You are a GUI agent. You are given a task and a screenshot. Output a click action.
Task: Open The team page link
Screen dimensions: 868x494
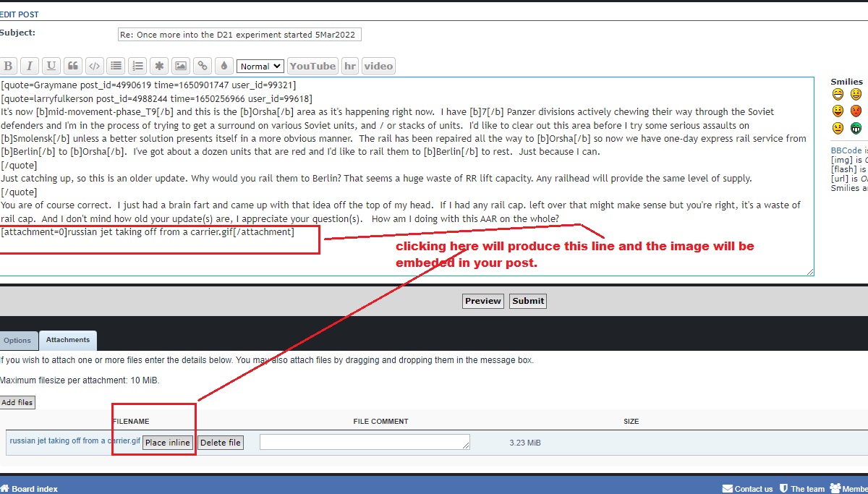pos(801,489)
